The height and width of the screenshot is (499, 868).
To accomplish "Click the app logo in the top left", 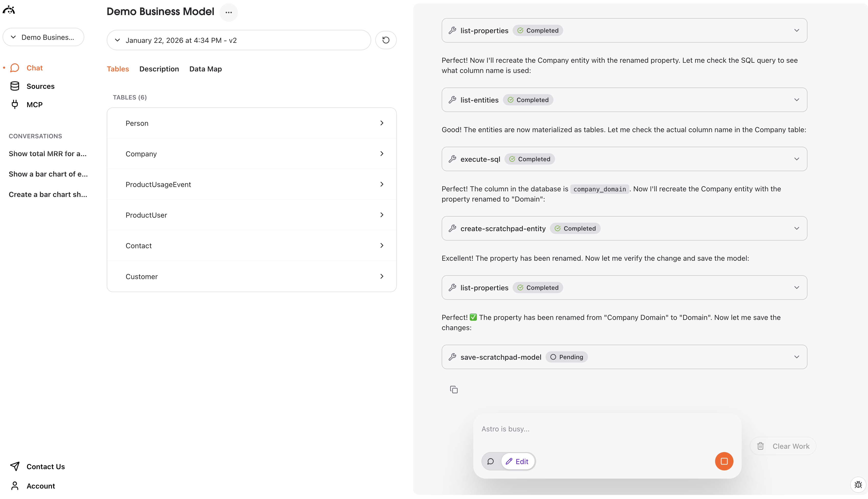I will point(9,10).
